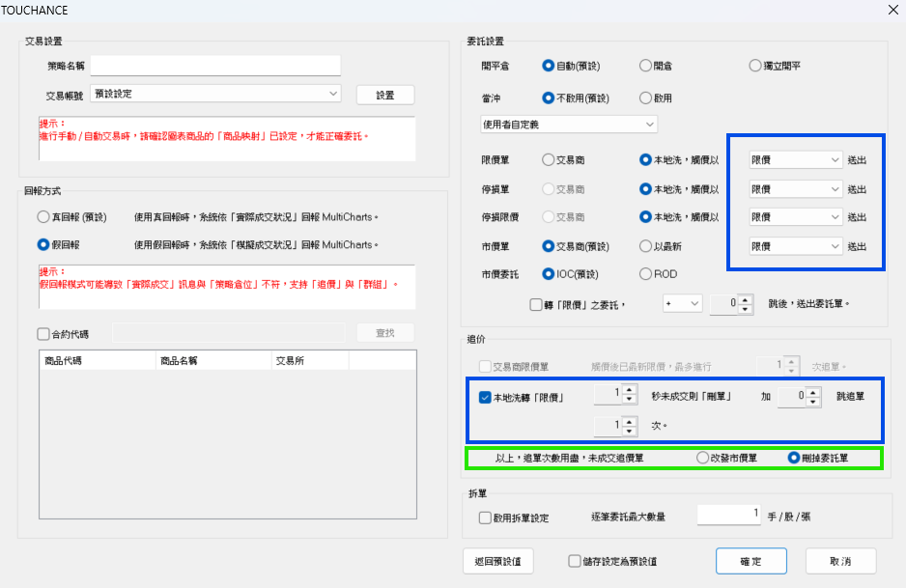Check the 轉「限價」之委託 checkbox
Screen dimensions: 906x588
[x=536, y=304]
